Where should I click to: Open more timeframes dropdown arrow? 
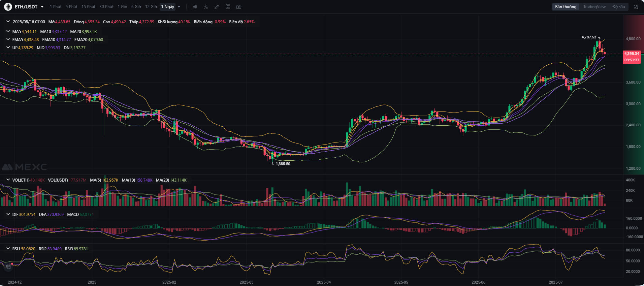(179, 7)
